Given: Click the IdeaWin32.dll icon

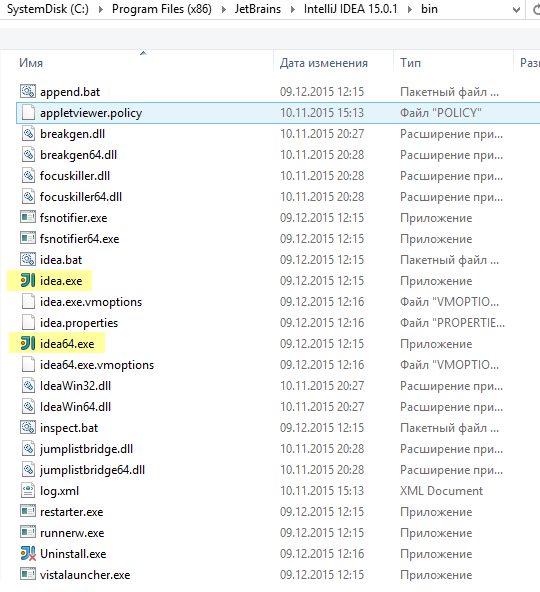Looking at the screenshot, I should click(x=28, y=385).
